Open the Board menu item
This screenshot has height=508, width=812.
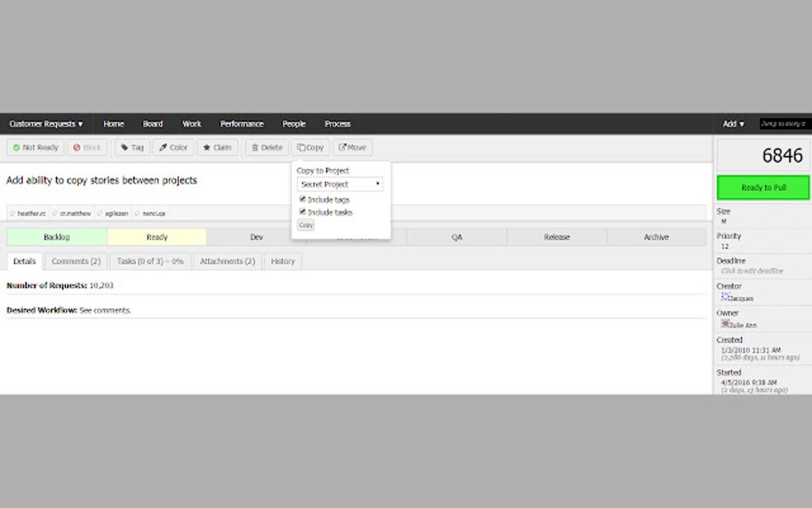pyautogui.click(x=152, y=123)
